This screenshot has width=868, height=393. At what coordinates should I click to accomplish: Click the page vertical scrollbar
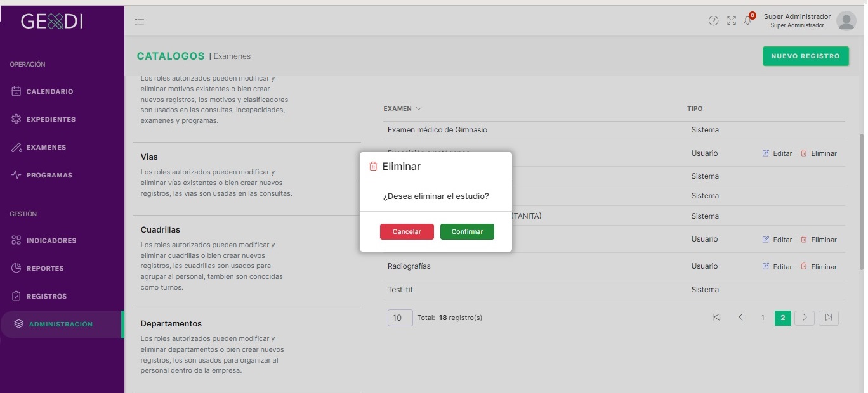(861, 202)
